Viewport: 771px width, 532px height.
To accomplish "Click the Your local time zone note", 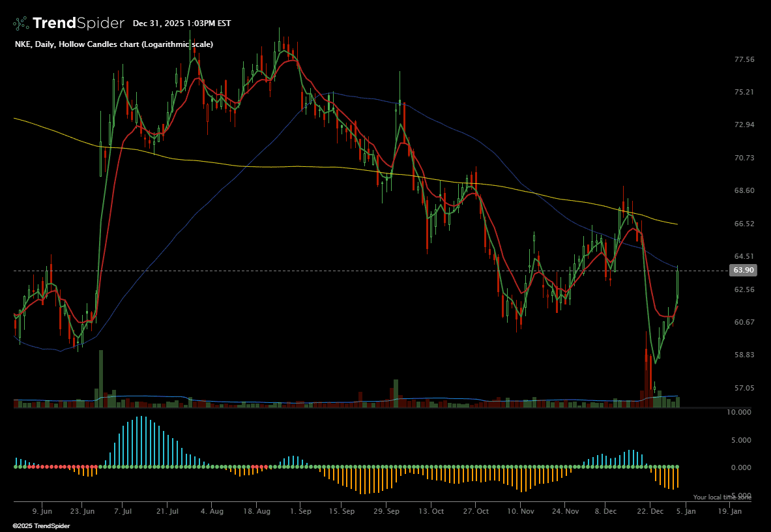I will [721, 497].
